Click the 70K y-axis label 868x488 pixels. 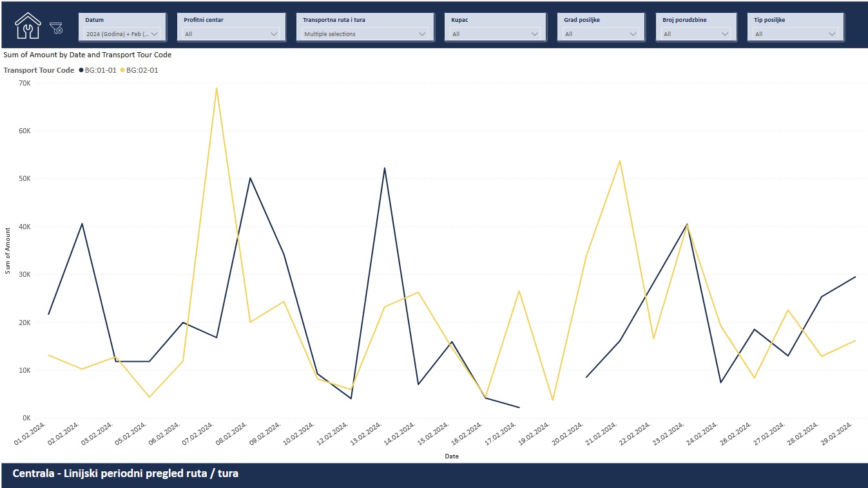click(25, 83)
